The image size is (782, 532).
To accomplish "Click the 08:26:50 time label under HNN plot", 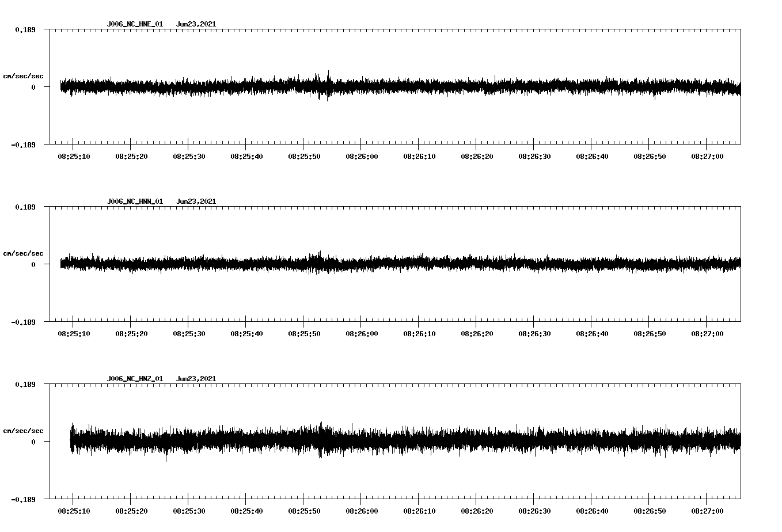I will click(650, 334).
